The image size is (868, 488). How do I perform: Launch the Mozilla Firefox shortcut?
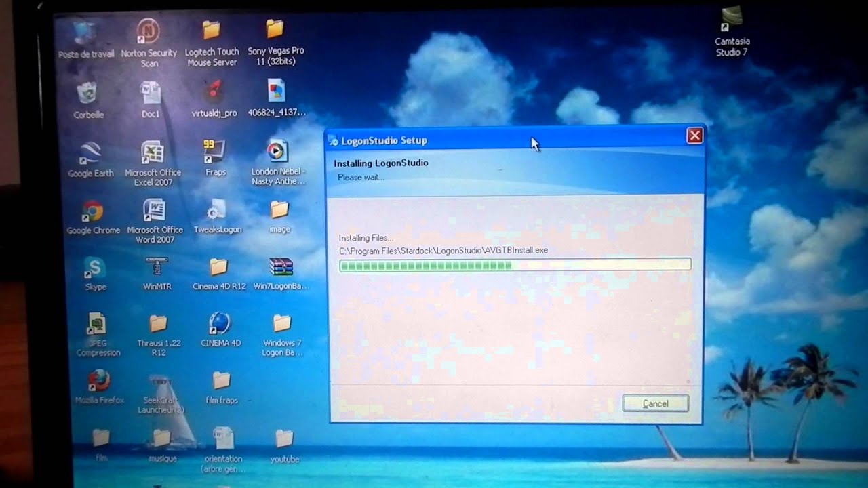click(x=99, y=381)
